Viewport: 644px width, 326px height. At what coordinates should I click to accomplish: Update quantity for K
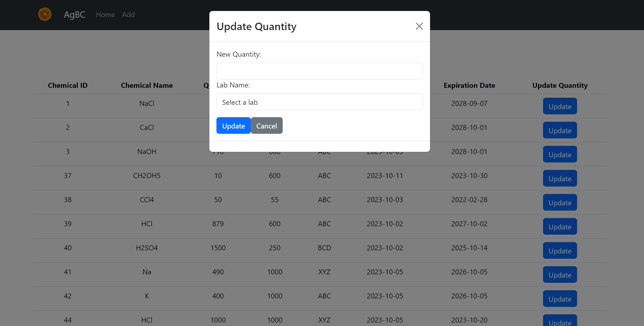tap(560, 298)
